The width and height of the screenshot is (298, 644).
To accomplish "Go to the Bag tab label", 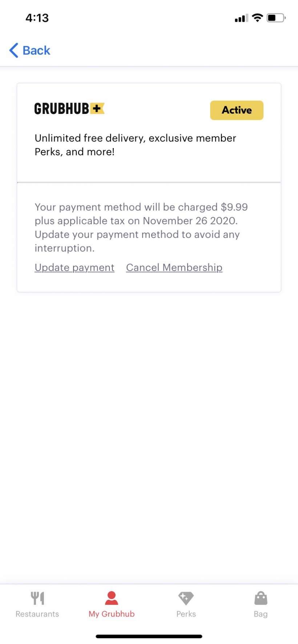I will pos(261,614).
